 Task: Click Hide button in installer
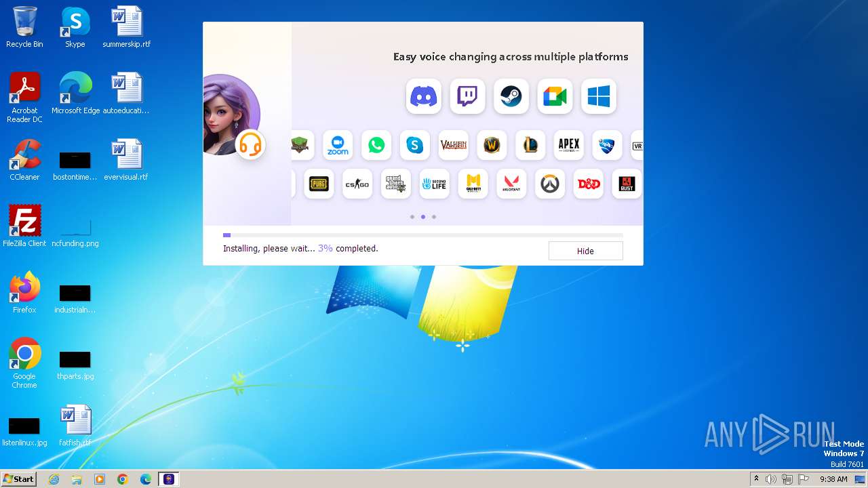coord(585,251)
